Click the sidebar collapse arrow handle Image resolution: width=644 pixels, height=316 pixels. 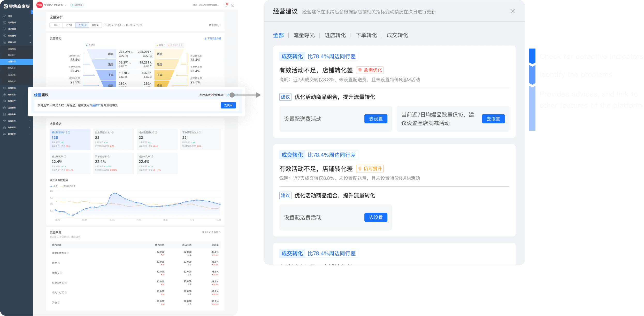click(32, 12)
